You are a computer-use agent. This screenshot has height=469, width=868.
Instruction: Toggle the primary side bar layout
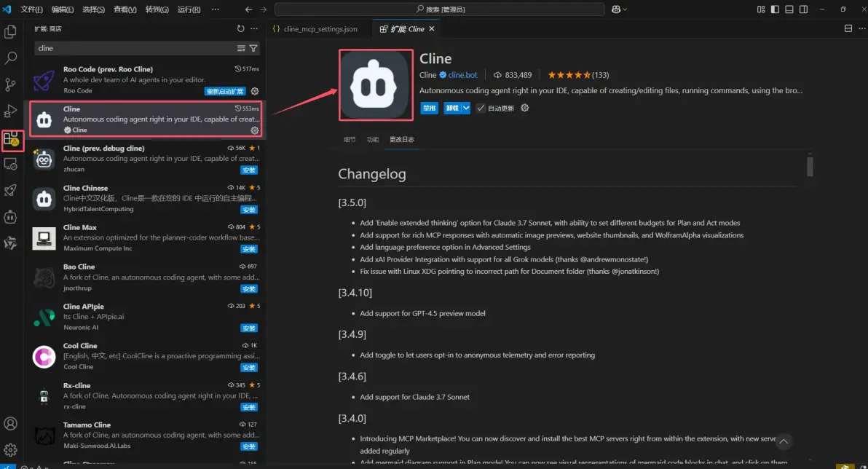776,9
